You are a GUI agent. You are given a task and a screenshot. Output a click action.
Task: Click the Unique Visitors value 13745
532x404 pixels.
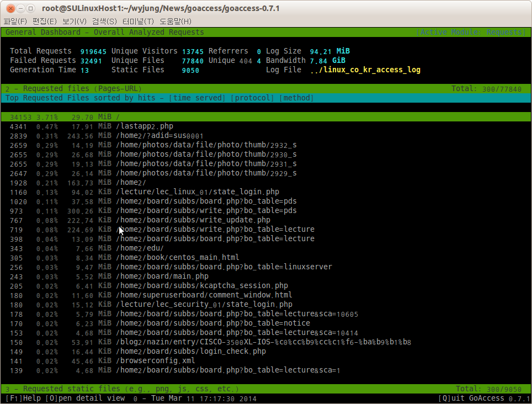[x=193, y=51]
